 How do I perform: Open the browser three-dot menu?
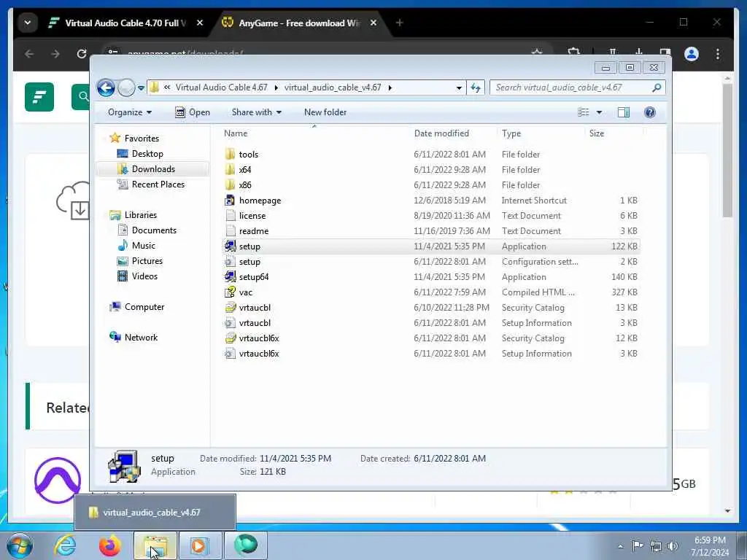pos(718,54)
